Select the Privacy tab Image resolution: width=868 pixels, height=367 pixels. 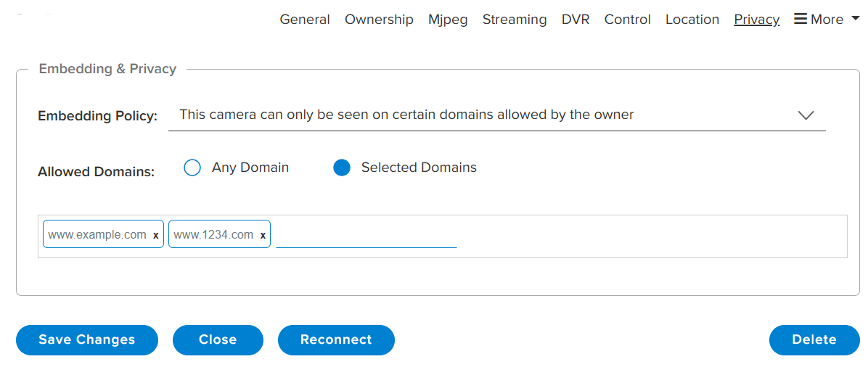point(757,20)
